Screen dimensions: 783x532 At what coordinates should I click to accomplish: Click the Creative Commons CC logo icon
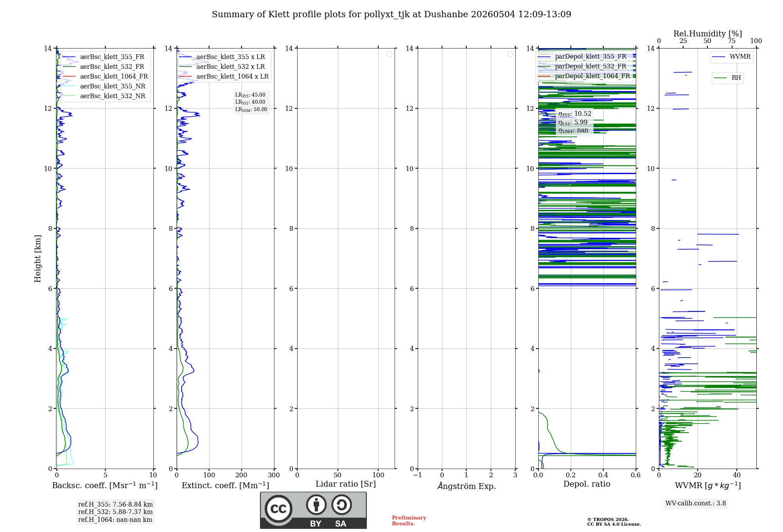pos(278,509)
